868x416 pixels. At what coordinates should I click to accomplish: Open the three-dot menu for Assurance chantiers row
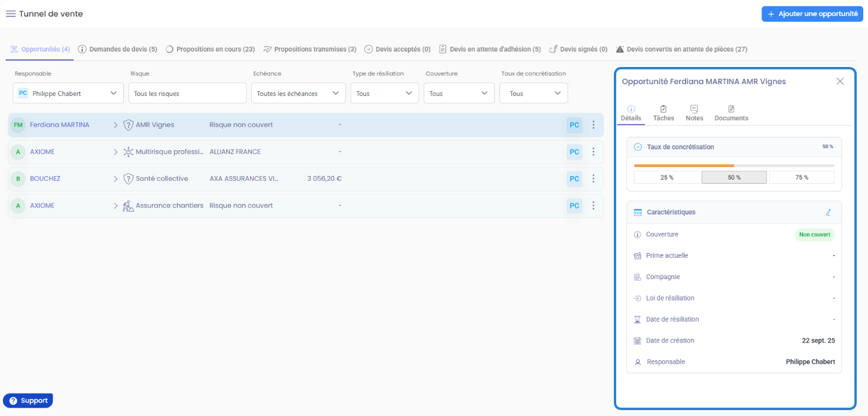[x=593, y=206]
